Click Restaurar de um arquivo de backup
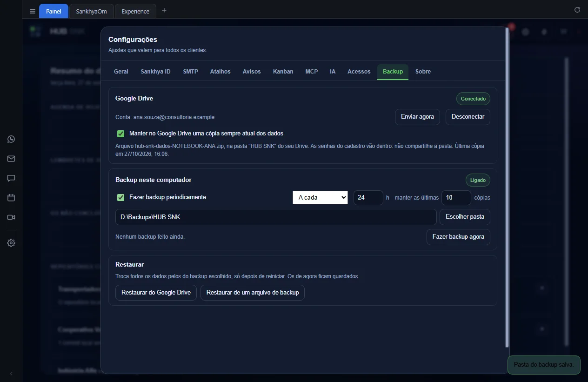The width and height of the screenshot is (588, 382). coord(253,293)
